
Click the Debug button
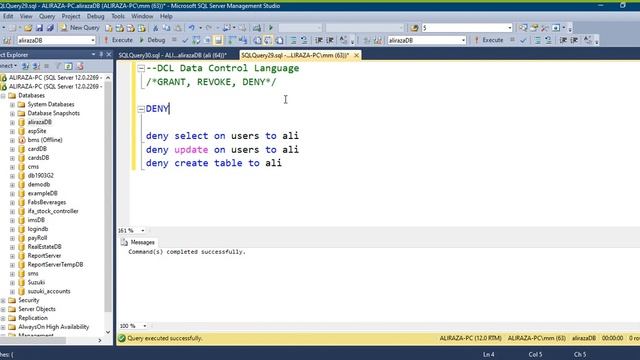pyautogui.click(x=152, y=40)
